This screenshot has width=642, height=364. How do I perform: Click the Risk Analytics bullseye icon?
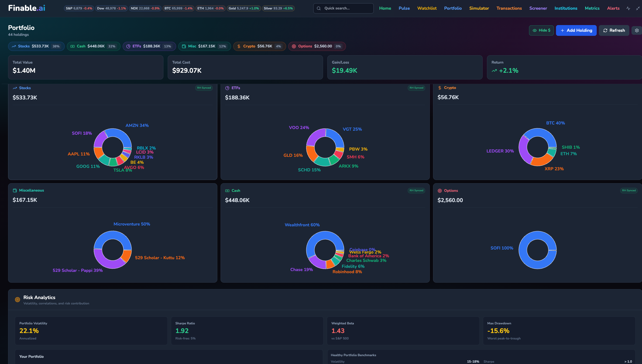coord(17,299)
